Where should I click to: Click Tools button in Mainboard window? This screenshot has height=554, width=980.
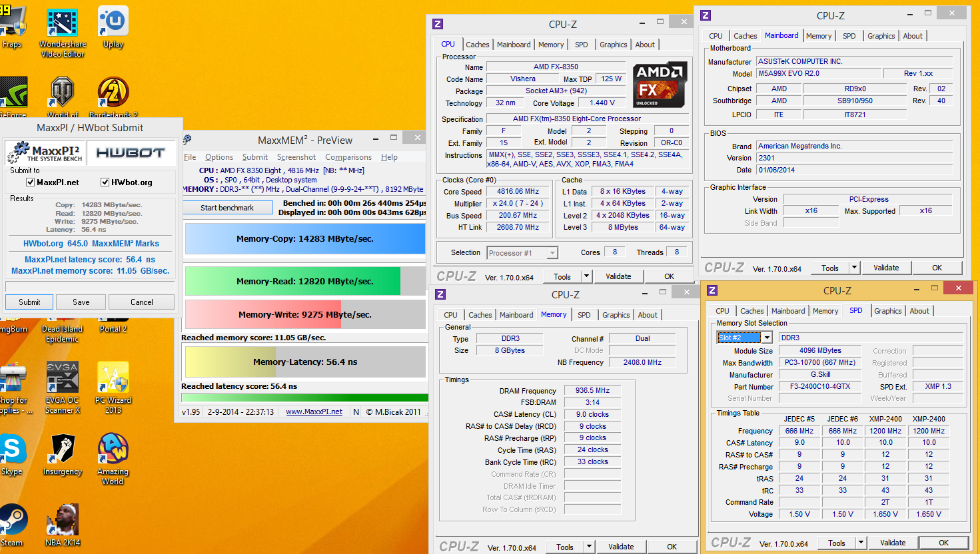coord(830,268)
